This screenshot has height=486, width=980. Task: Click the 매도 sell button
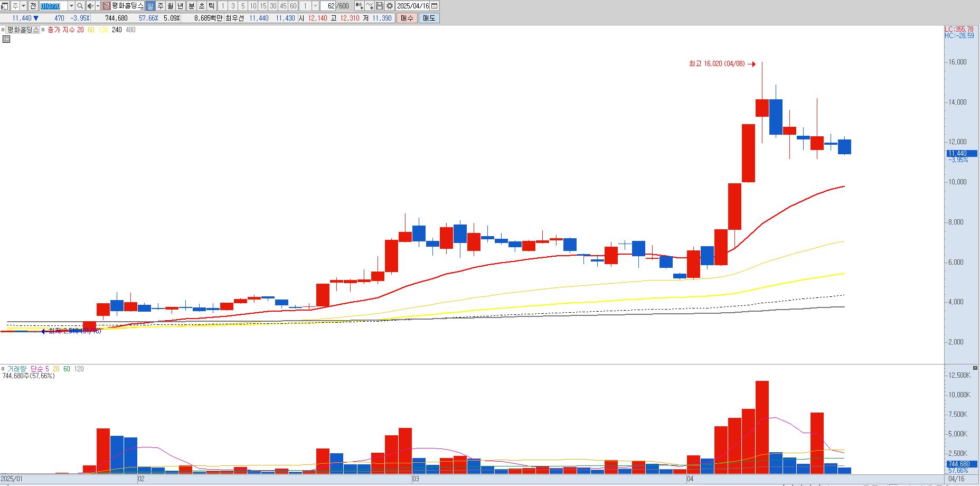pyautogui.click(x=429, y=18)
